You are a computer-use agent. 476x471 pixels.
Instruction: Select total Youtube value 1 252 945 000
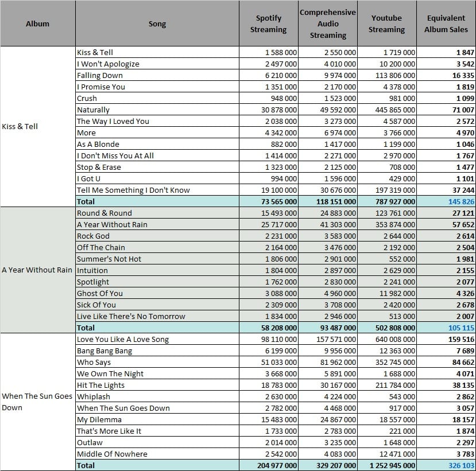[387, 465]
